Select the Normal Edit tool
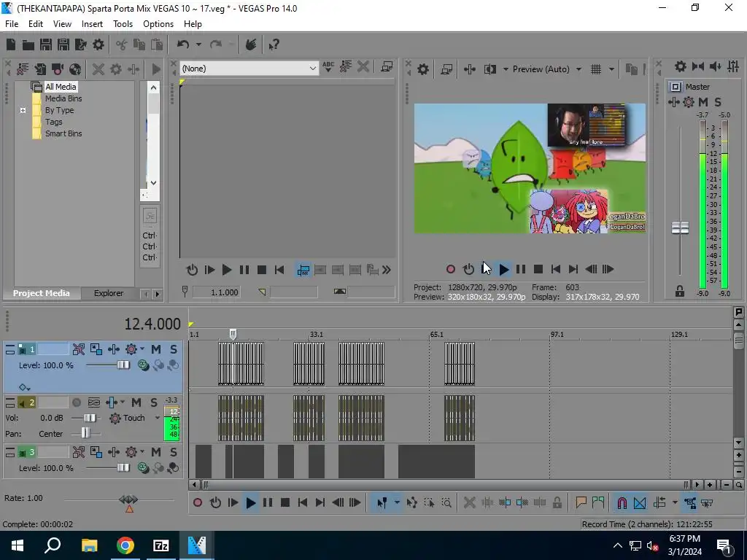 (x=382, y=503)
